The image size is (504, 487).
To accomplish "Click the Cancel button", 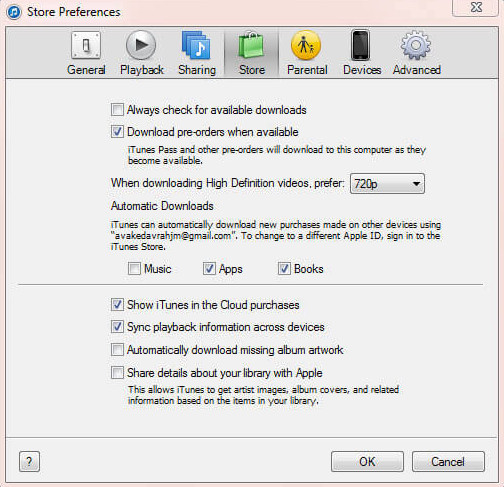I will 448,462.
